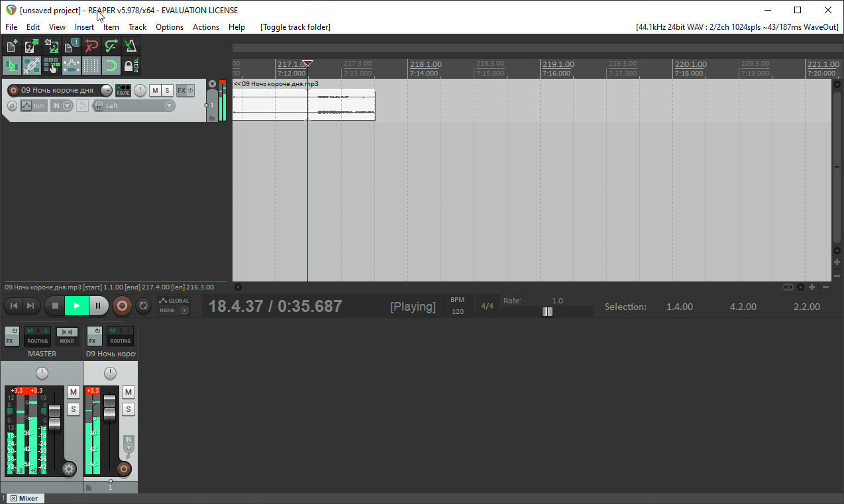Open input FX button on track
844x504 pixels.
point(99,106)
